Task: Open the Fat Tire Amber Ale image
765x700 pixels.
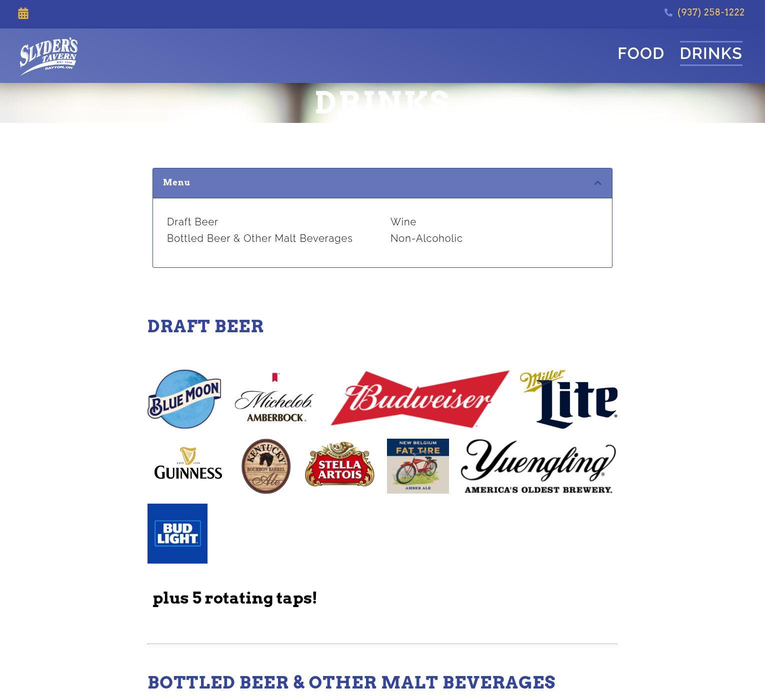Action: (418, 466)
